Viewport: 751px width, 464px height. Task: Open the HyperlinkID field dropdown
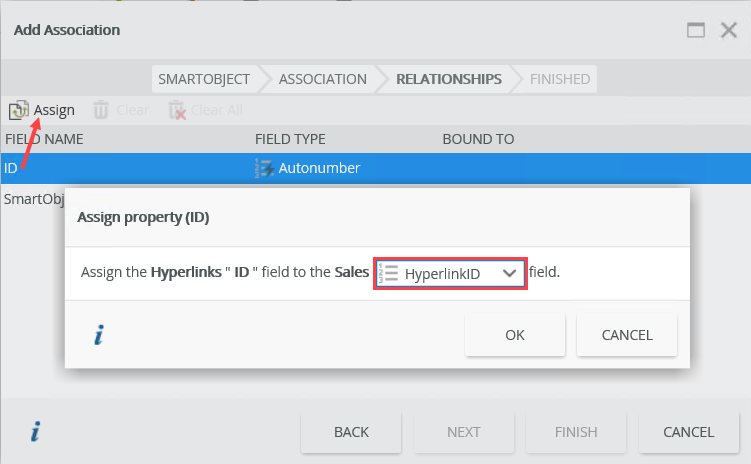[x=510, y=273]
